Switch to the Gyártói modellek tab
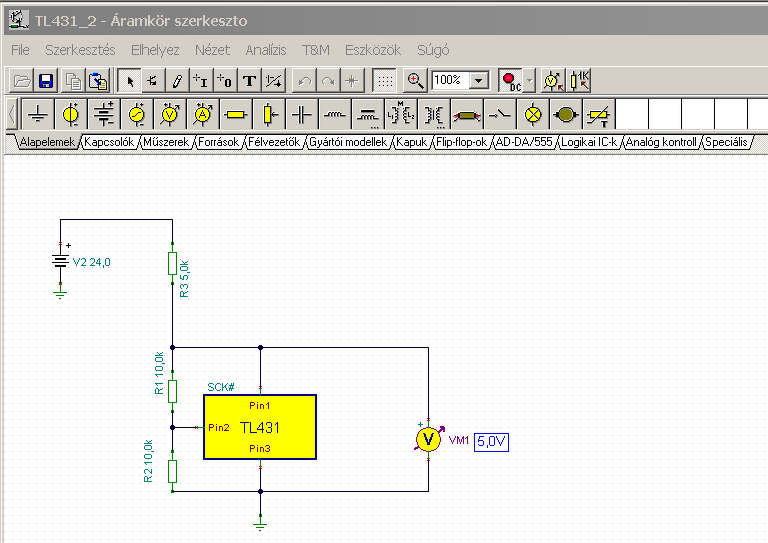The image size is (768, 543). point(348,142)
